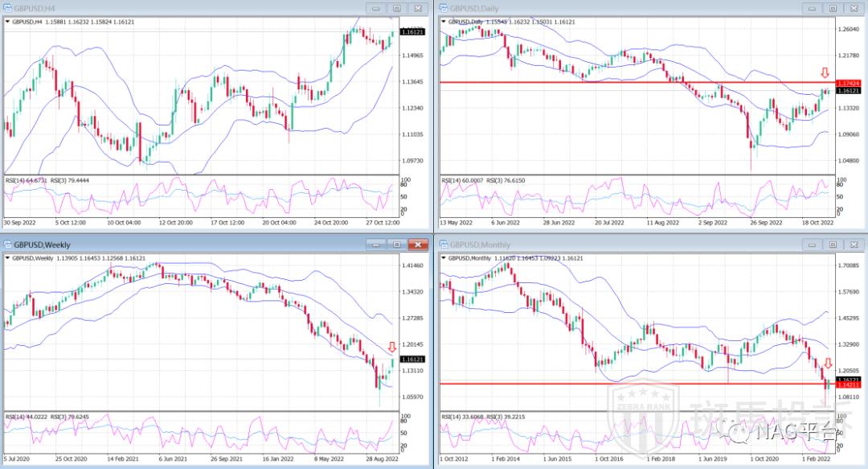Click the red 1.17424 price label in Daily chart
This screenshot has height=469, width=868.
click(848, 83)
